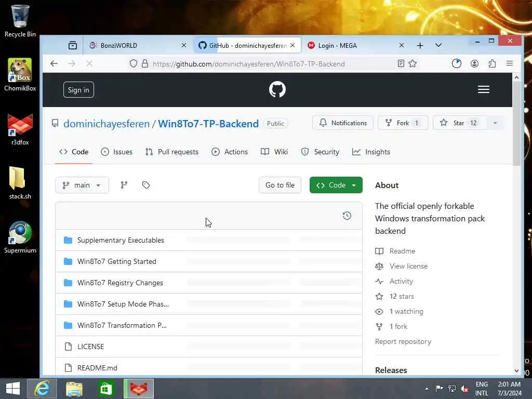Click the tracking protection shield icon

(134, 64)
